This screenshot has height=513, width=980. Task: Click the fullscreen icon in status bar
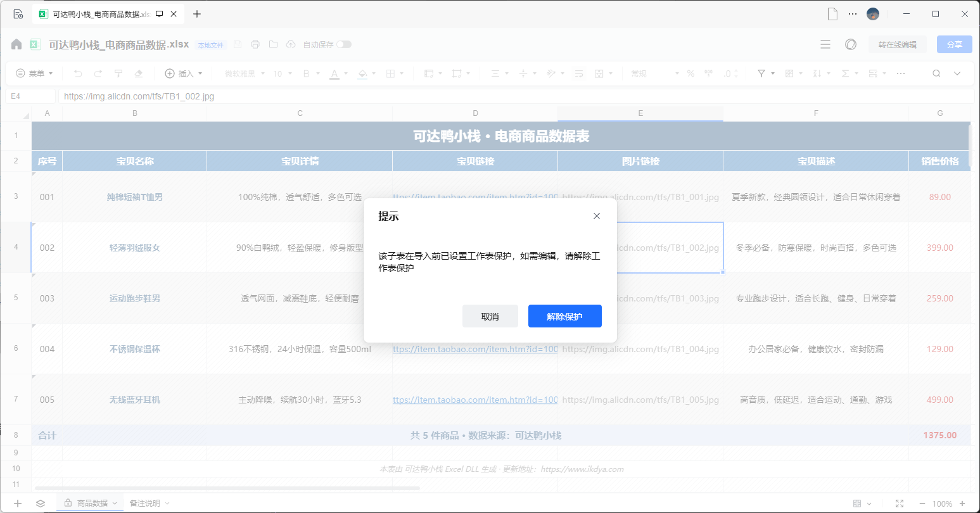click(x=899, y=503)
